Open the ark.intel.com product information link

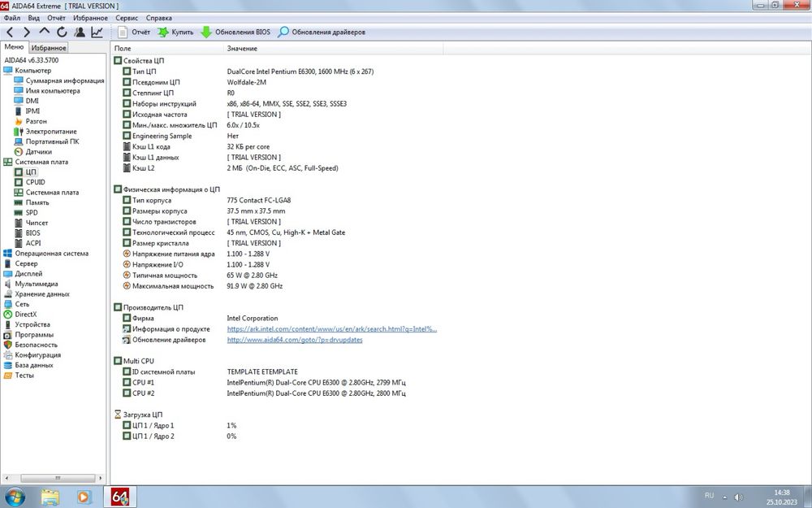click(331, 328)
